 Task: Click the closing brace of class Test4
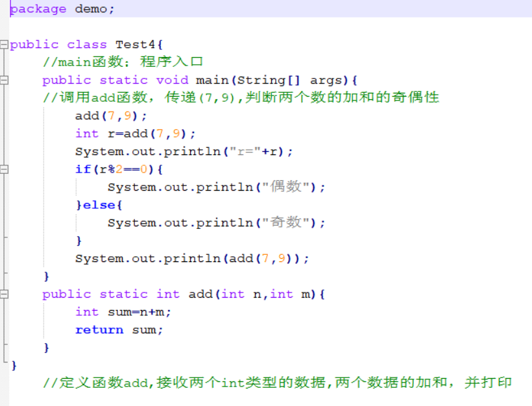pyautogui.click(x=13, y=364)
